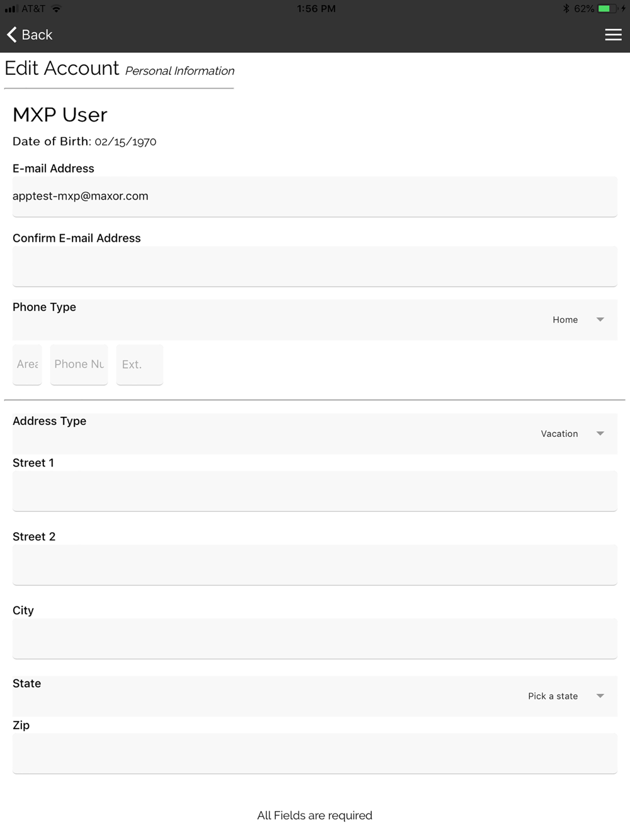The width and height of the screenshot is (630, 840).
Task: Select the Area code field
Action: click(x=27, y=365)
